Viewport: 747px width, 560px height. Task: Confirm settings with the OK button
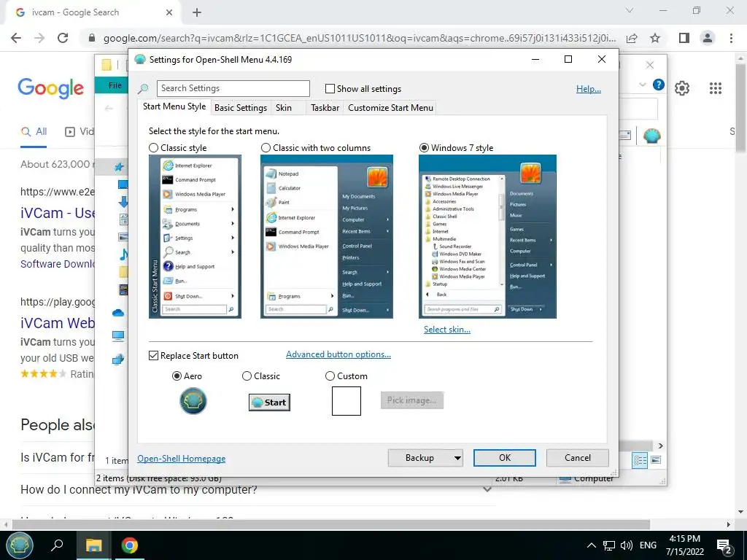pos(505,458)
